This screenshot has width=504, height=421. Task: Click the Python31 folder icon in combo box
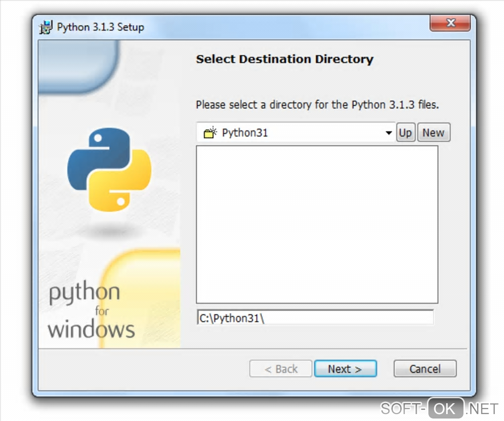click(x=210, y=132)
